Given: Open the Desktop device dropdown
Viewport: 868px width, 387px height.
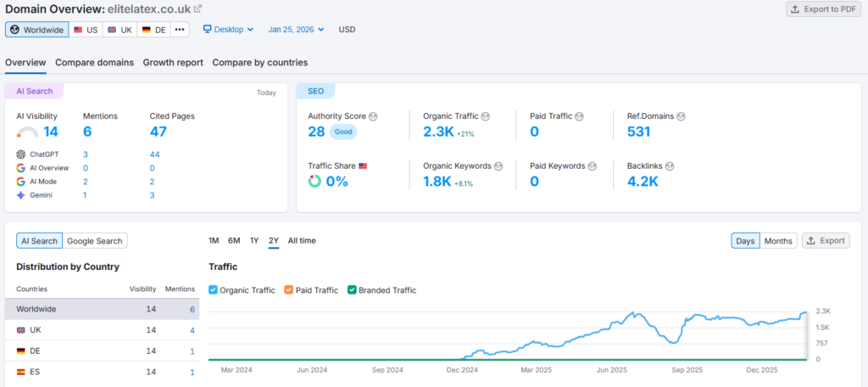Looking at the screenshot, I should 228,29.
